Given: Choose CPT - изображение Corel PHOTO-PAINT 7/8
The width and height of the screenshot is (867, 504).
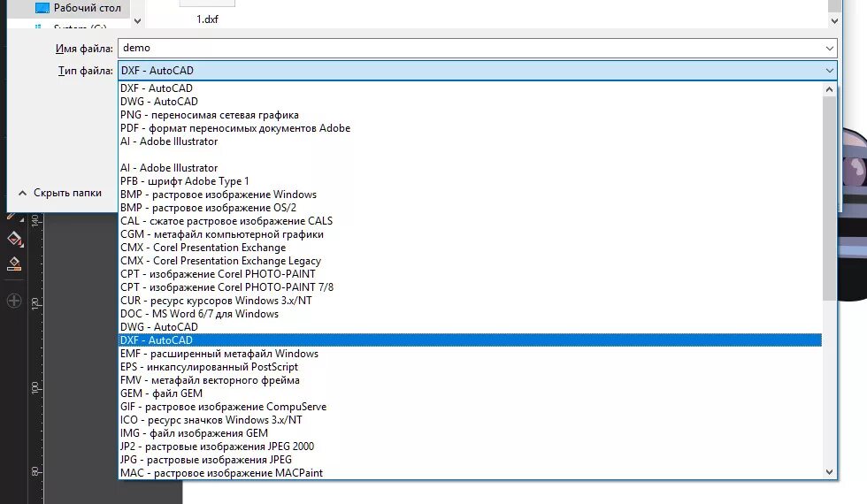Looking at the screenshot, I should click(x=470, y=287).
